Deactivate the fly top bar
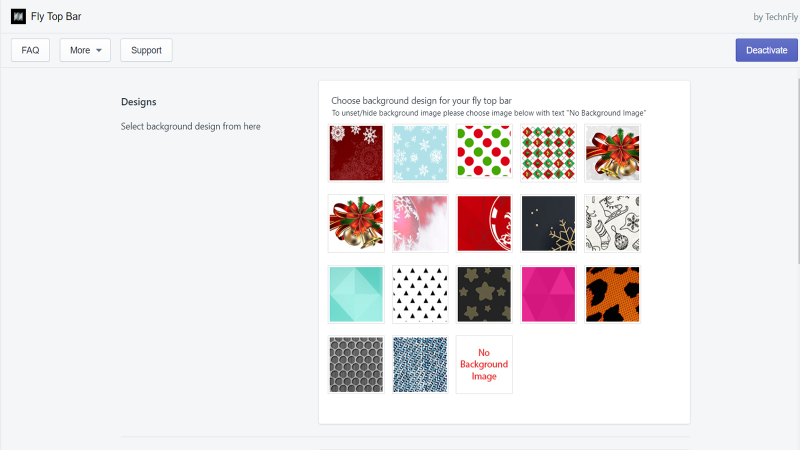Screen dimensions: 800x450 (x=766, y=50)
